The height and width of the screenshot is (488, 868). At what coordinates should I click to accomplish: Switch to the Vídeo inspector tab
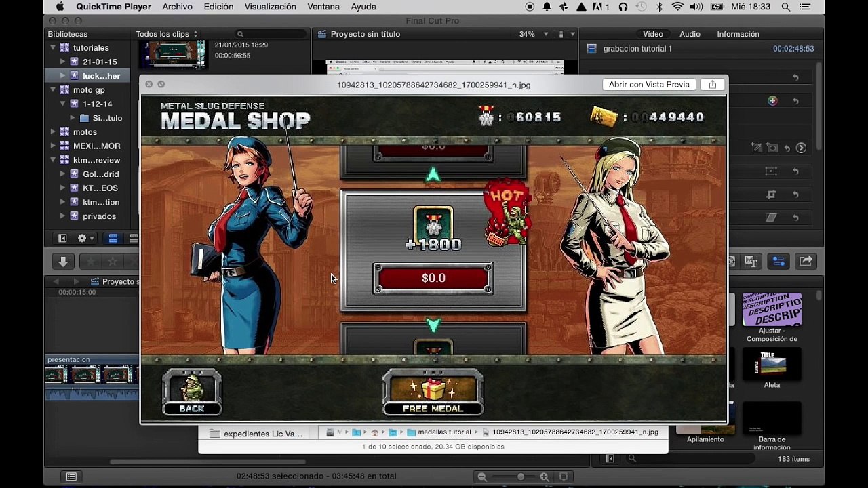point(653,34)
